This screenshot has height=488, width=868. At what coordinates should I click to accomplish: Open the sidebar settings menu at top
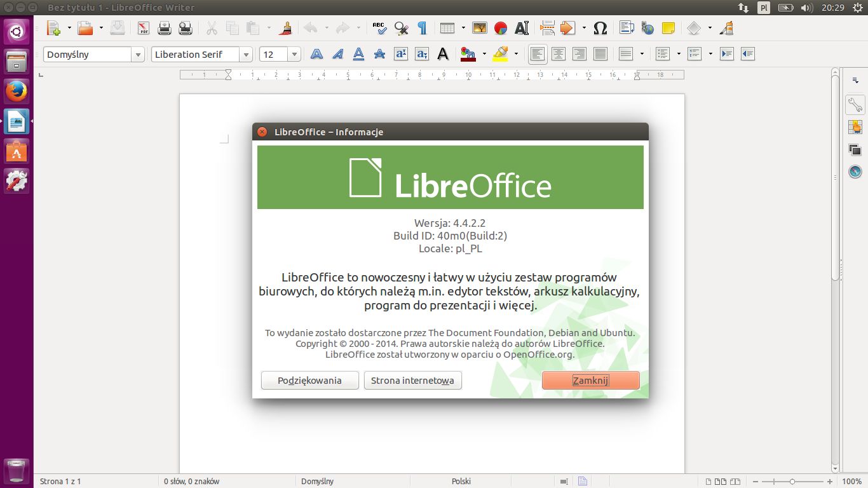point(855,79)
